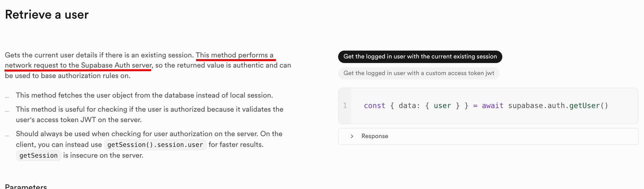Click the standalone getSession inline code chip
Image resolution: width=644 pixels, height=189 pixels.
point(38,156)
